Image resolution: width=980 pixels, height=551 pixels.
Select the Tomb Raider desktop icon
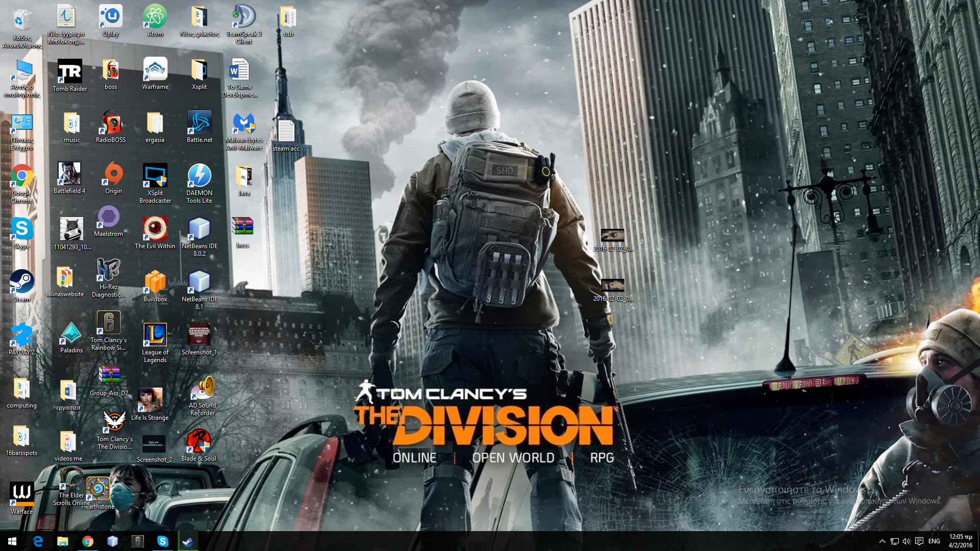coord(70,76)
